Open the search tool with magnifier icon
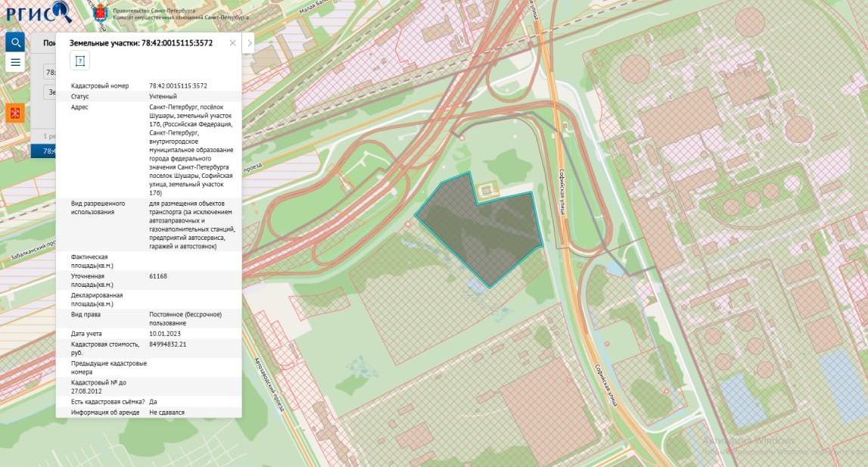Viewport: 868px width, 467px height. pos(15,42)
